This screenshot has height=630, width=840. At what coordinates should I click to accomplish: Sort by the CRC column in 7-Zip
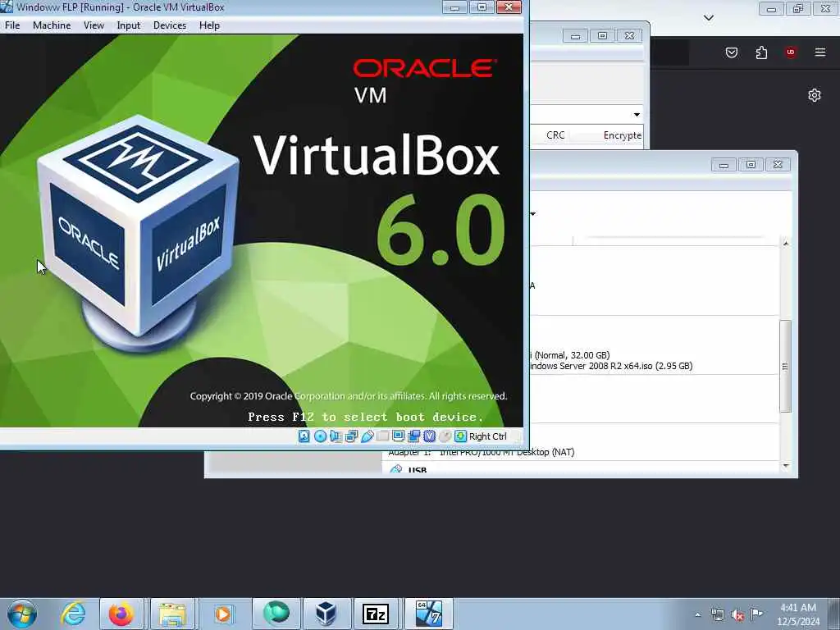(555, 135)
